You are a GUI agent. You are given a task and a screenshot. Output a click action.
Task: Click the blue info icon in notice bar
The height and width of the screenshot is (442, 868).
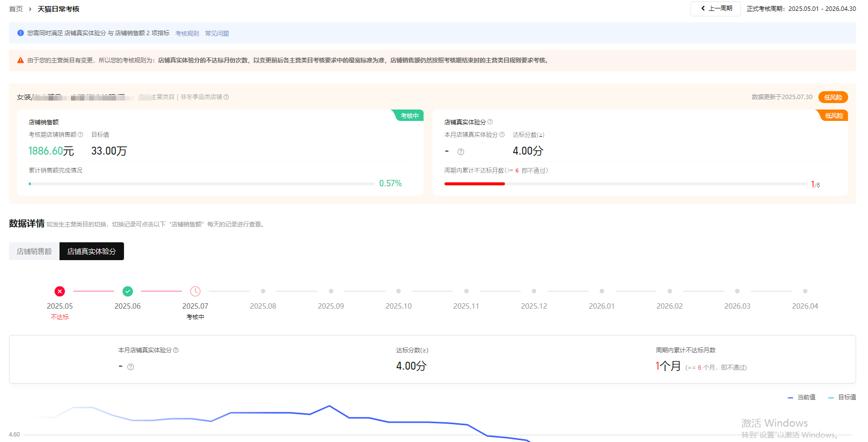[x=20, y=33]
